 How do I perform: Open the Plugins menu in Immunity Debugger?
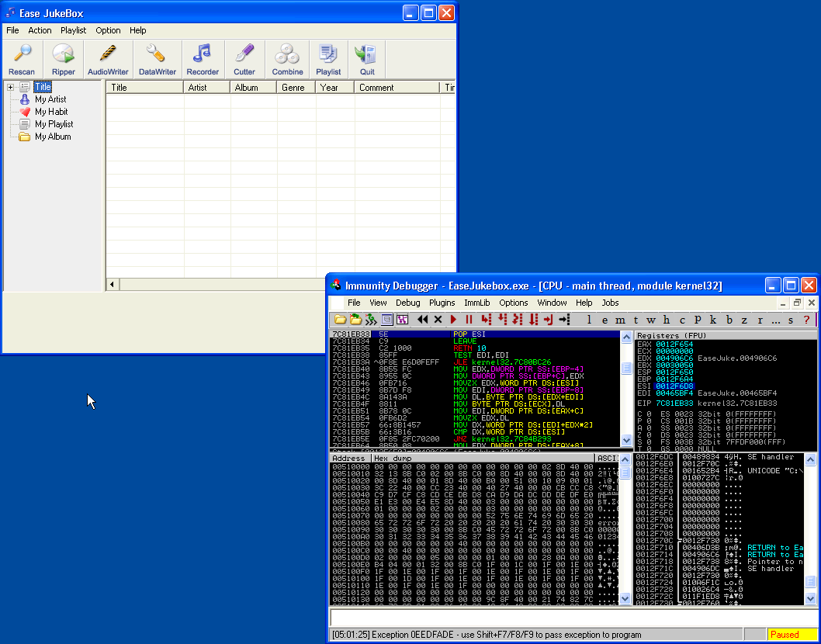[x=442, y=303]
